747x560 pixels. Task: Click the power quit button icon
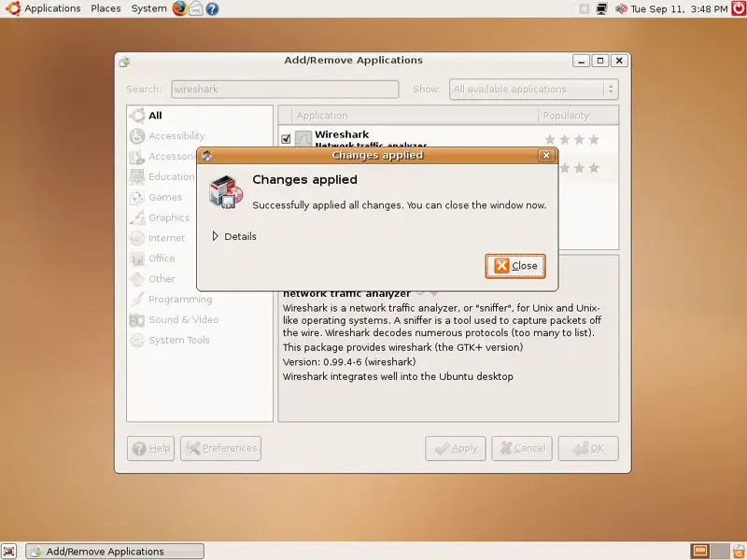[x=739, y=8]
